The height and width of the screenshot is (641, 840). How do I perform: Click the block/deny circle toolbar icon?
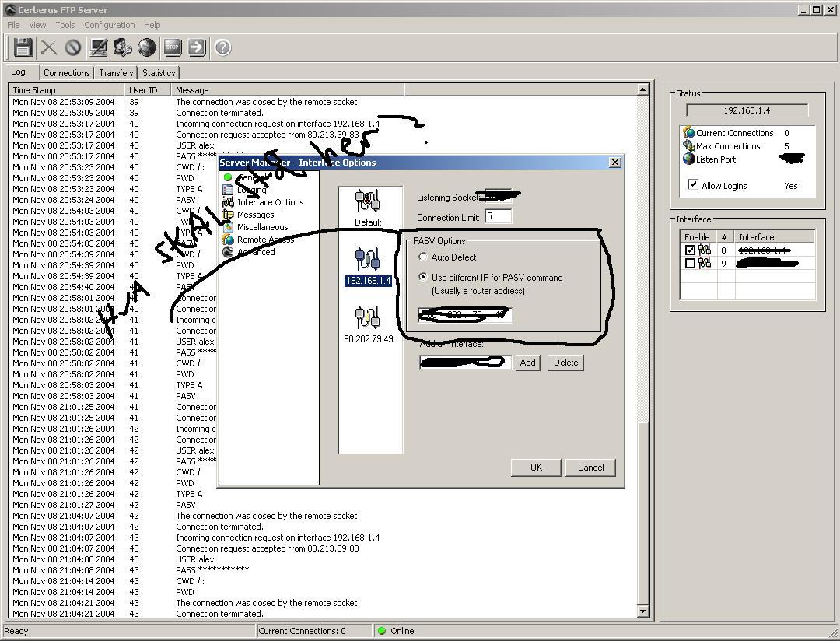73,47
